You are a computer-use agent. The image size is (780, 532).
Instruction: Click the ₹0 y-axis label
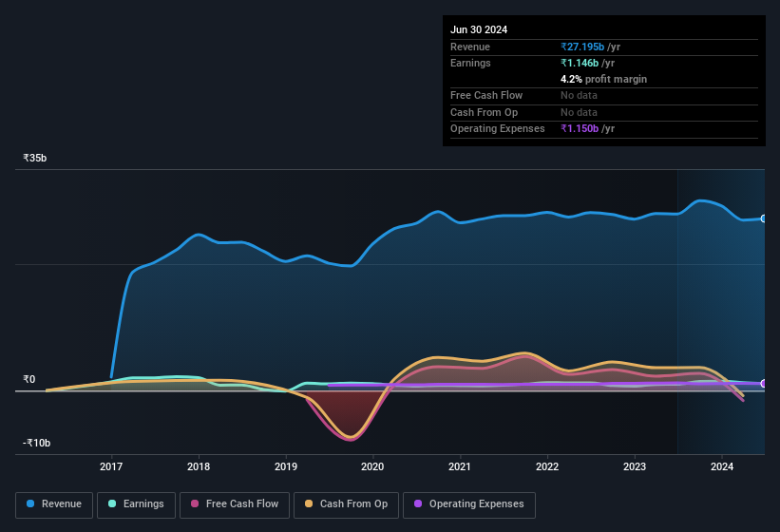pyautogui.click(x=29, y=379)
